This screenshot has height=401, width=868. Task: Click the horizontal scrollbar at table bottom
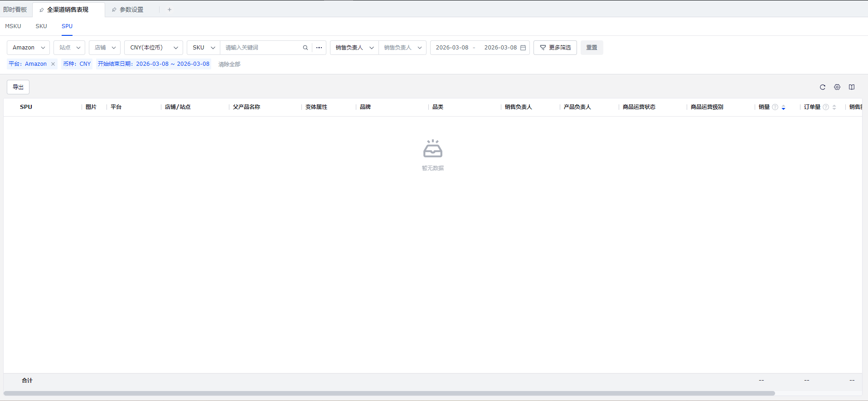point(389,393)
